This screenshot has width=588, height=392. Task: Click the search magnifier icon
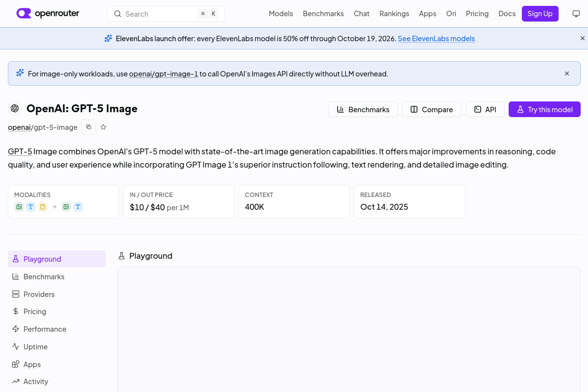[x=118, y=14]
